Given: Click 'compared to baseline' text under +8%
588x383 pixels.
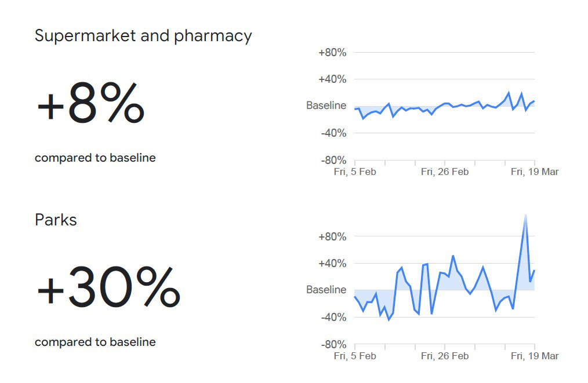Looking at the screenshot, I should 95,158.
